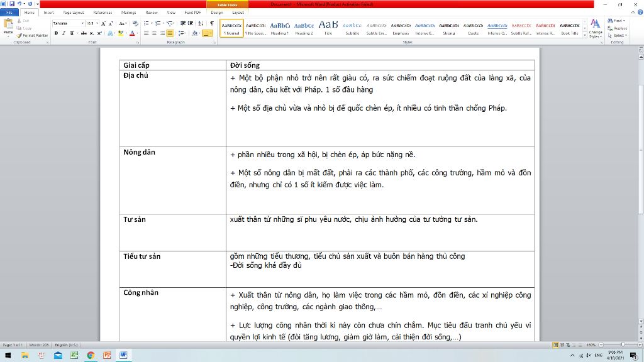The width and height of the screenshot is (644, 362).
Task: Click the Shrink Font icon
Action: 111,23
